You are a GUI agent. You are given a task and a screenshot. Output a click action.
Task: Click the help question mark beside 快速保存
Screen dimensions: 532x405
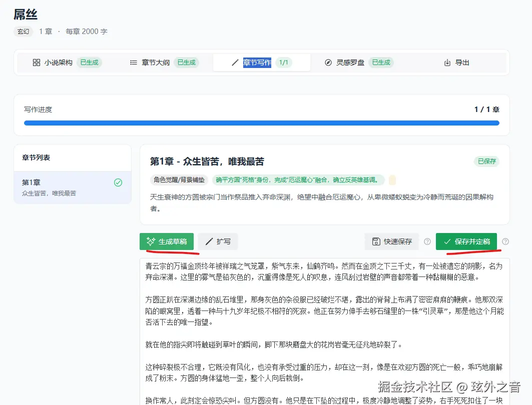(x=427, y=241)
